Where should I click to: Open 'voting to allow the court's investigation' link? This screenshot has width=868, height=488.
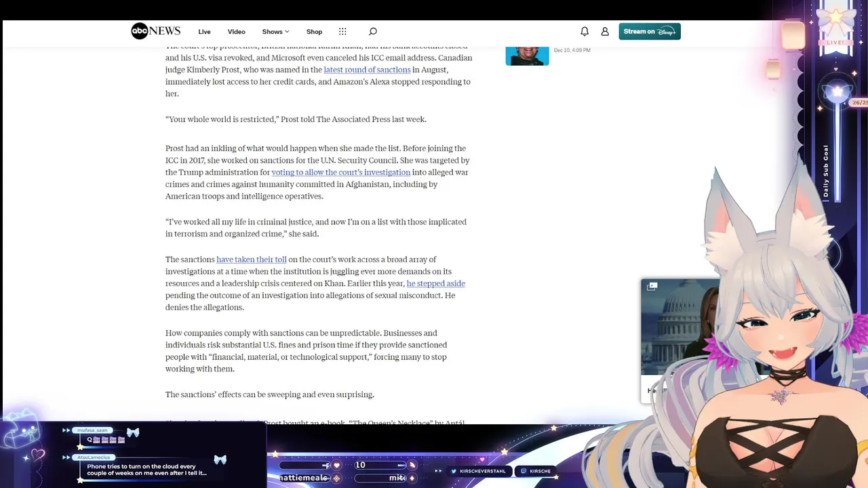(x=340, y=172)
